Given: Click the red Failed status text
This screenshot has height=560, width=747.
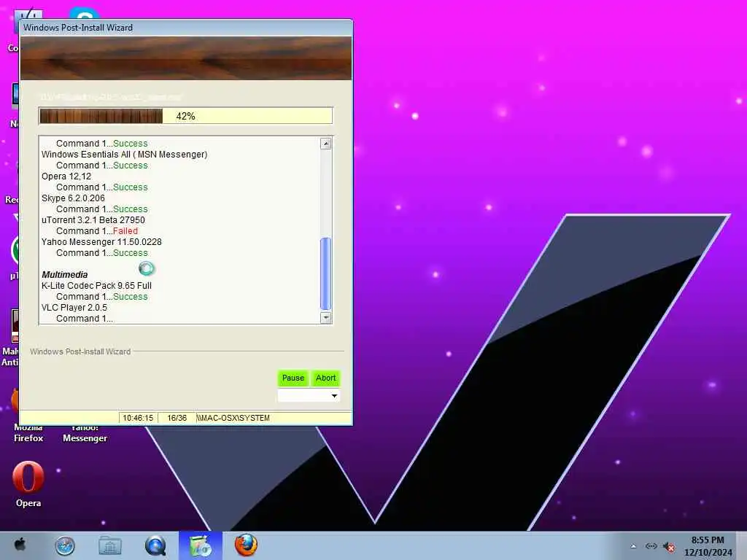Looking at the screenshot, I should (125, 231).
